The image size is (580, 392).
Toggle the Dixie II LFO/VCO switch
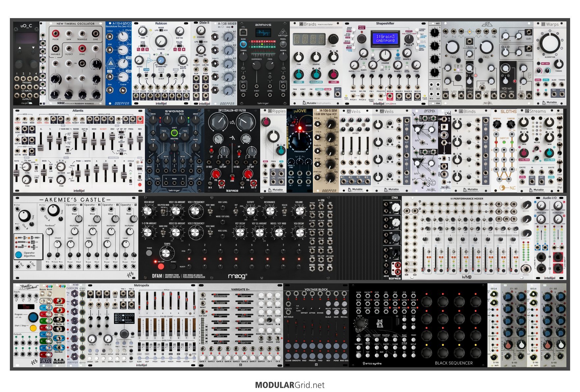click(x=201, y=42)
